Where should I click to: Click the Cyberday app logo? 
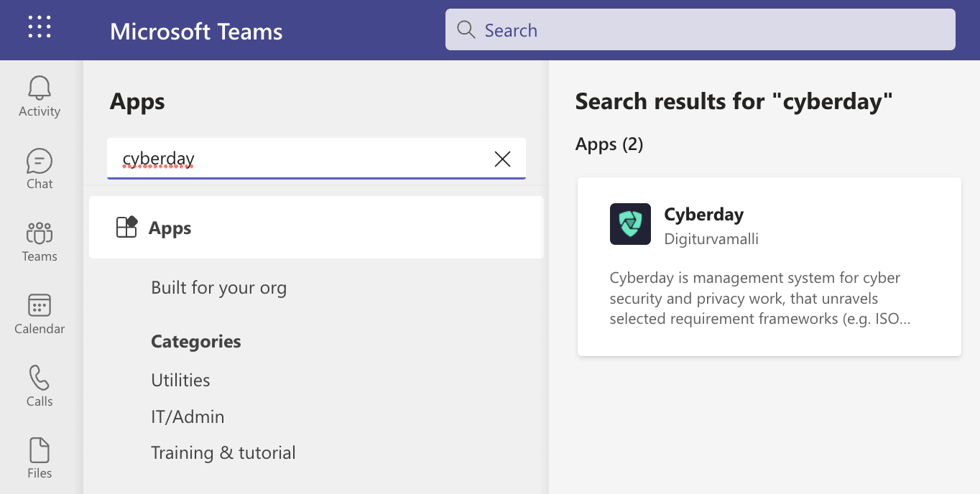click(630, 224)
